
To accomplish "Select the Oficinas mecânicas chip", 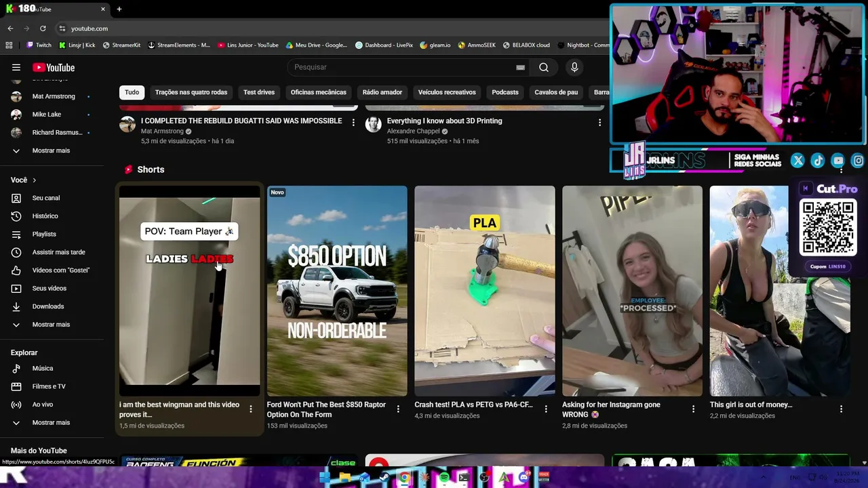I will click(319, 92).
